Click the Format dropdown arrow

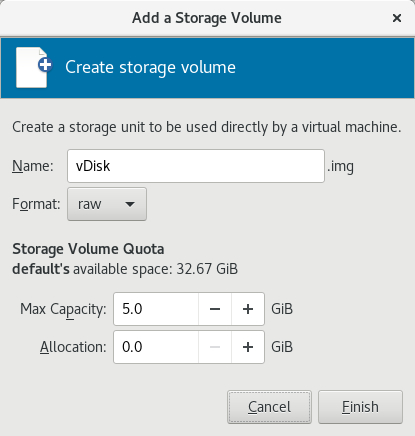(x=130, y=204)
